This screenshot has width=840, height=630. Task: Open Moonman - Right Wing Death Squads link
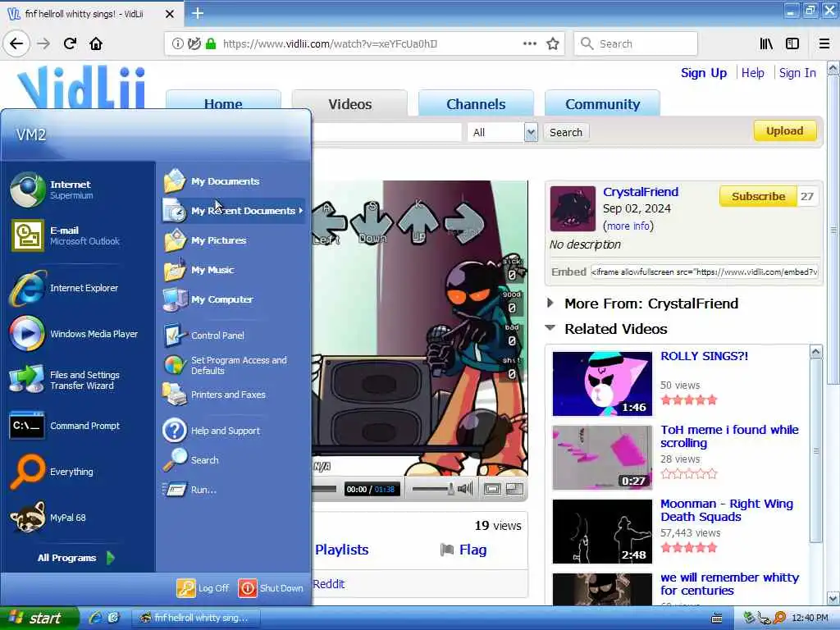[727, 510]
